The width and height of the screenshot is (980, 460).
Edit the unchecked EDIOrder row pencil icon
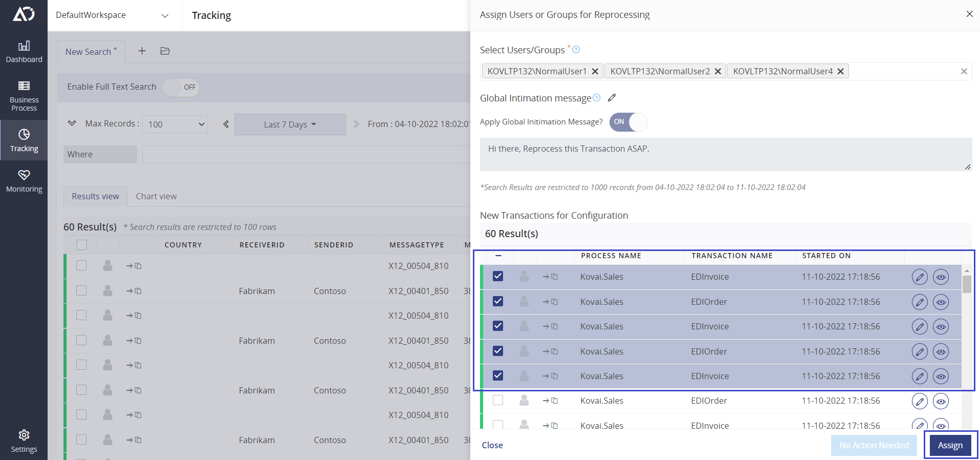pyautogui.click(x=920, y=401)
